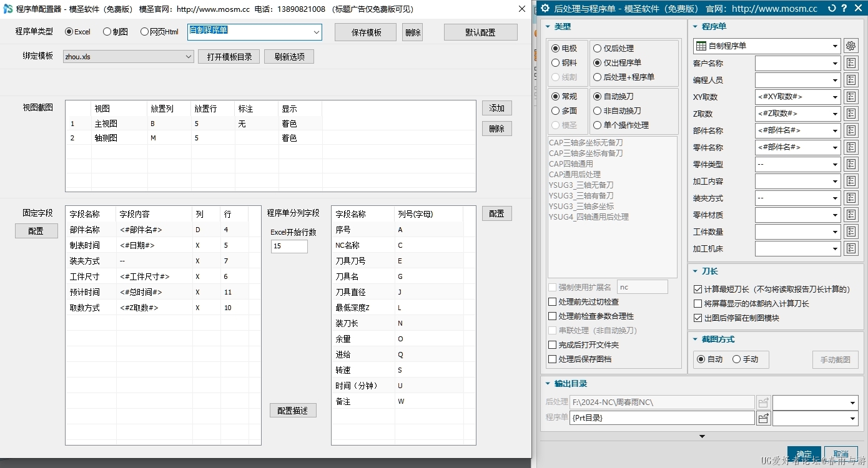Click gear icon in 后处理与程序单 title bar
868x468 pixels.
(545, 9)
